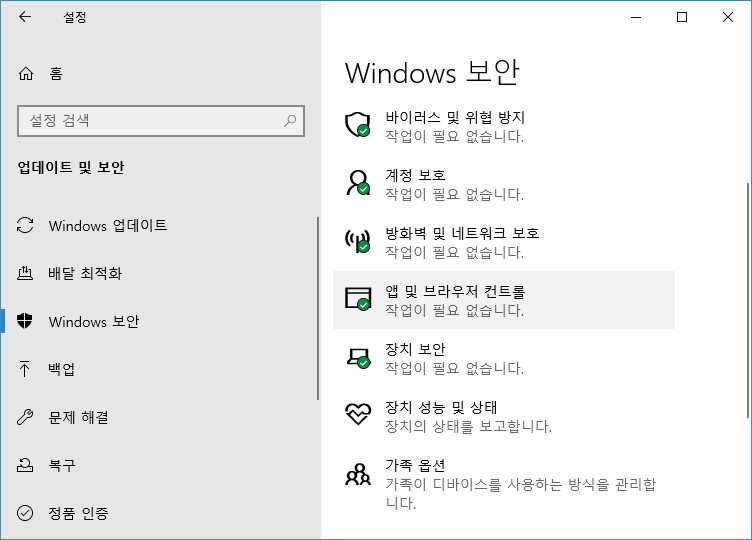Screen dimensions: 752x540
Task: Open 방화벽 및 네트워크 보호
Action: click(504, 242)
